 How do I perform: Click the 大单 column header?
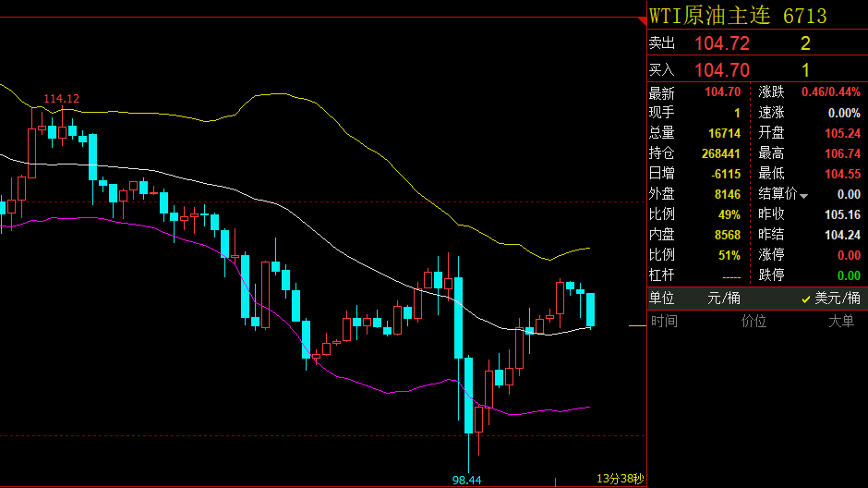(x=841, y=321)
